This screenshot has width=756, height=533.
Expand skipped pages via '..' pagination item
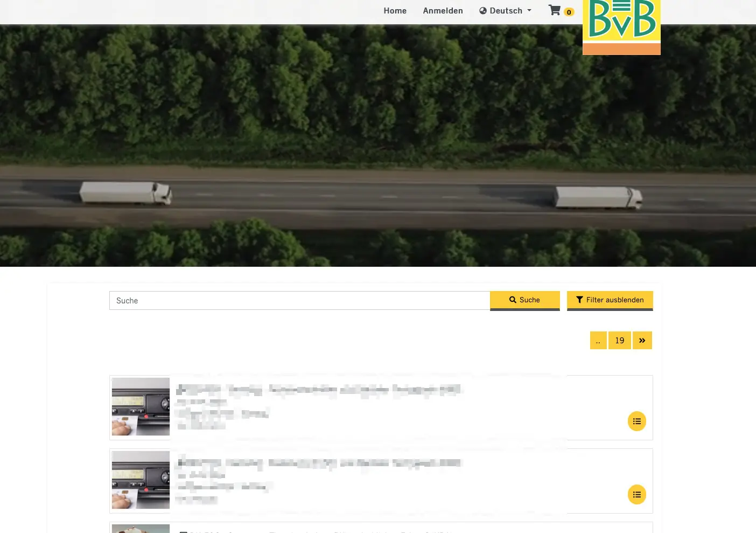[x=598, y=341]
